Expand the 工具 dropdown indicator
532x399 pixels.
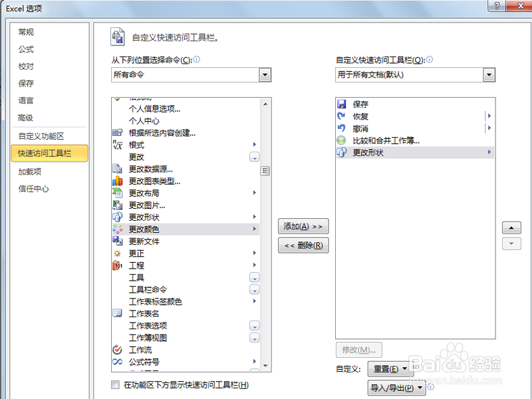pyautogui.click(x=255, y=277)
